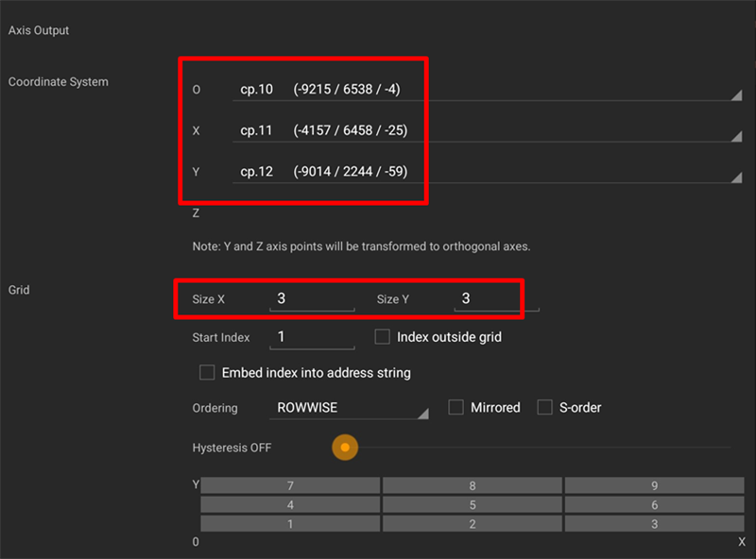Select grid cell 2
756x559 pixels.
(472, 524)
